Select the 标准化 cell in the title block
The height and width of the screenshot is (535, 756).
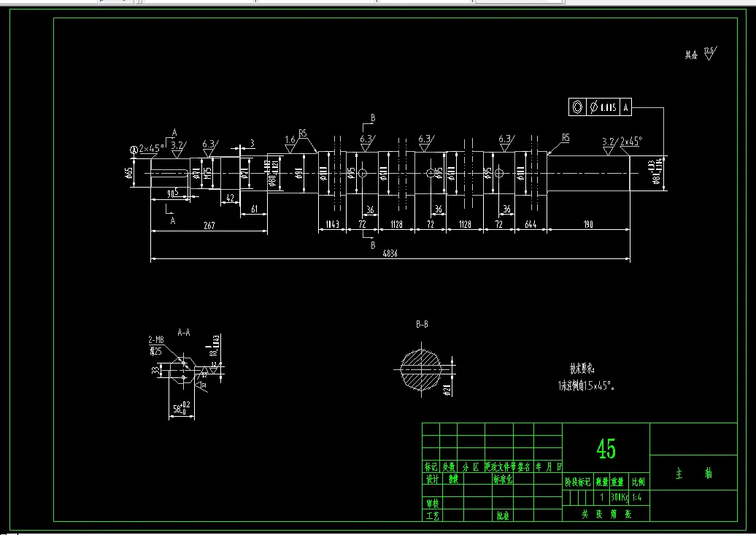(x=502, y=479)
